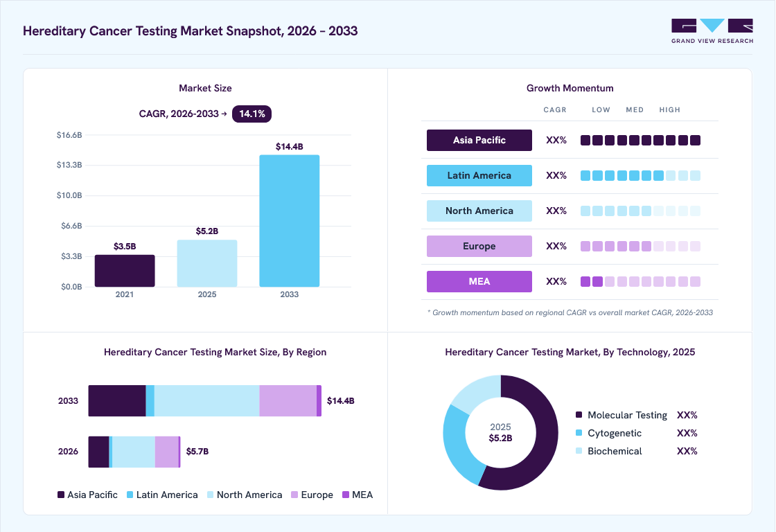Screen dimensions: 776x532
Task: Click the Europe legend swatch
Action: [294, 495]
